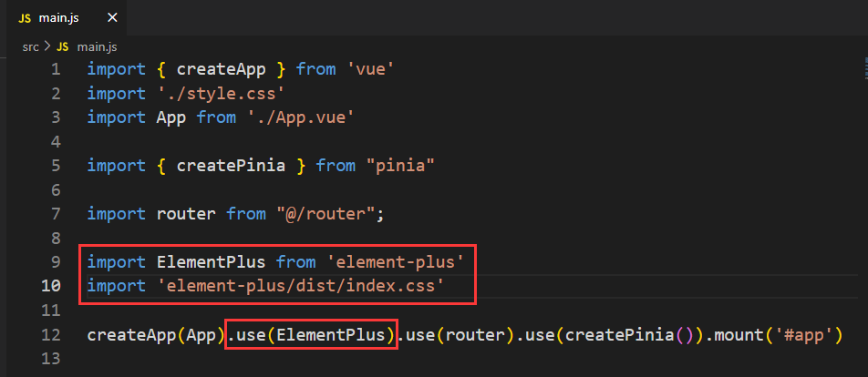Click the minimap strip beside the editor
This screenshot has width=868, height=377.
point(865,69)
